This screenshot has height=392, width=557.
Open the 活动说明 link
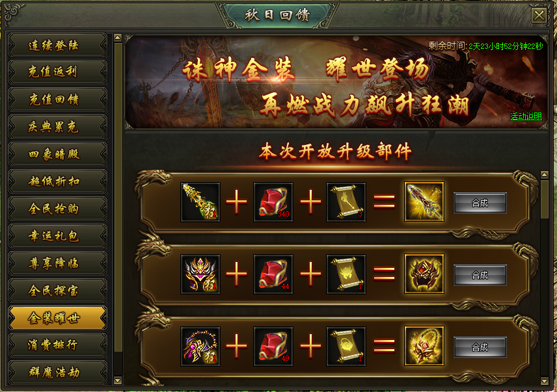click(x=526, y=116)
